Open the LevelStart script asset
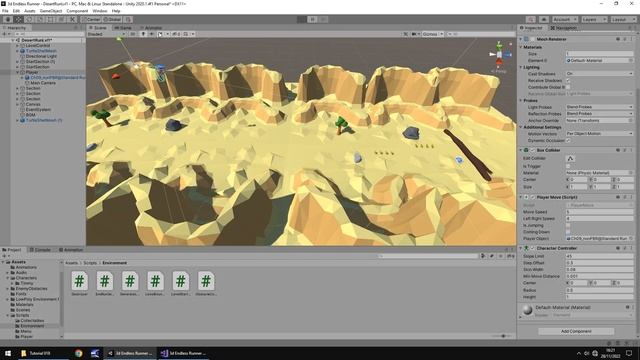Image resolution: width=640 pixels, height=360 pixels. pyautogui.click(x=180, y=283)
